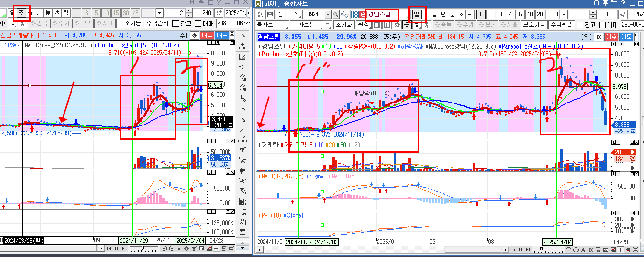Switch the weekly chart window to 틱 period
Screen dimensions: 644x257
(x=65, y=13)
